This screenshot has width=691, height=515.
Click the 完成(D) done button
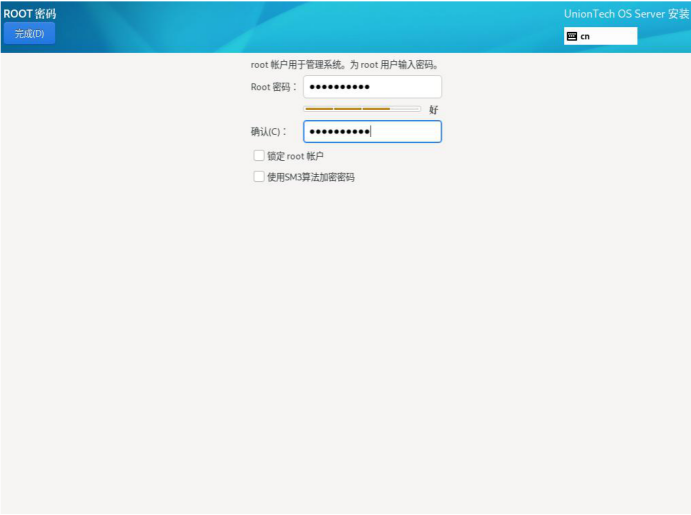(29, 33)
